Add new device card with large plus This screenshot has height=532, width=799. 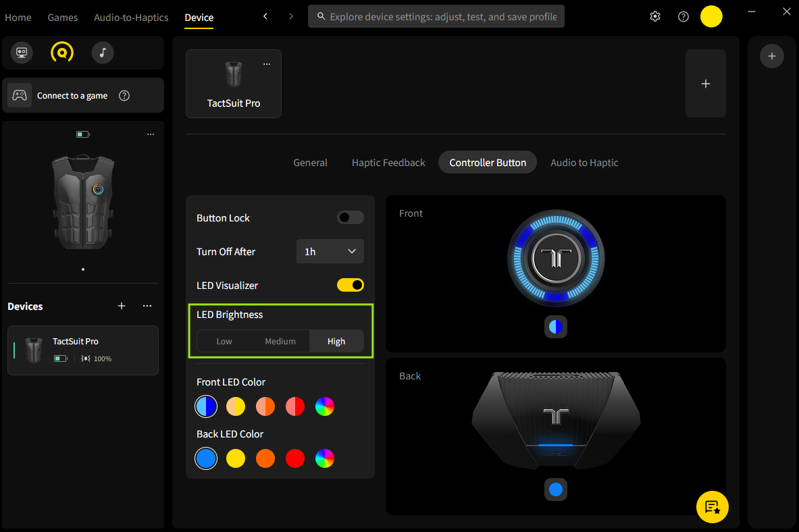705,84
